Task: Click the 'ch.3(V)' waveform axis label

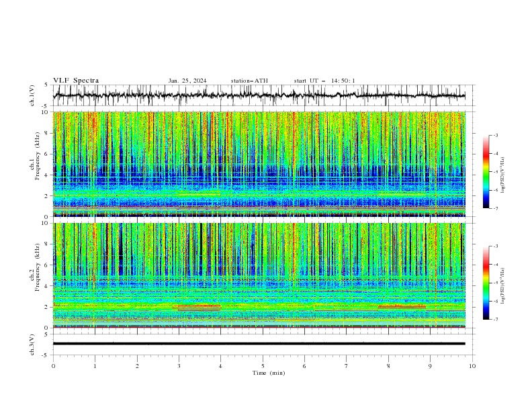Action: point(32,345)
